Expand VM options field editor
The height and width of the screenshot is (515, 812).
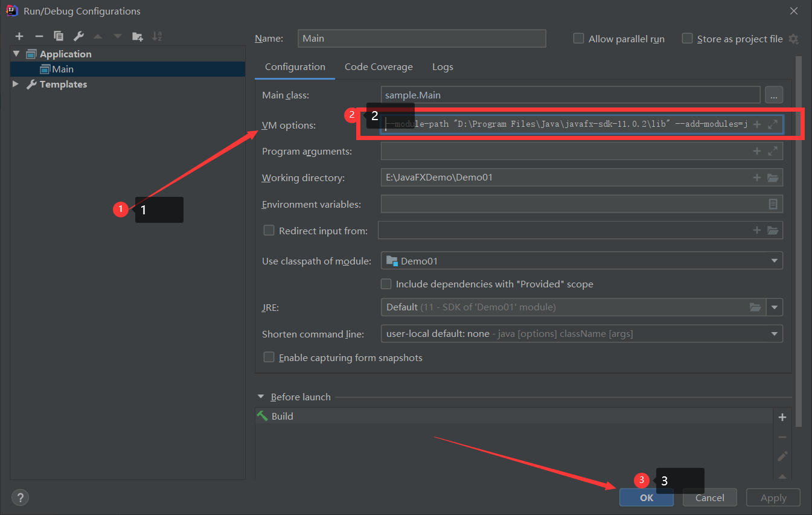773,125
